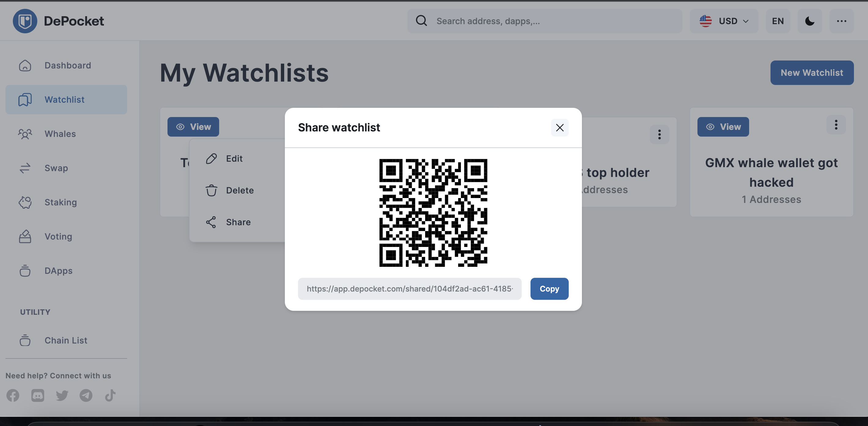Open the Telegram social link

point(86,395)
